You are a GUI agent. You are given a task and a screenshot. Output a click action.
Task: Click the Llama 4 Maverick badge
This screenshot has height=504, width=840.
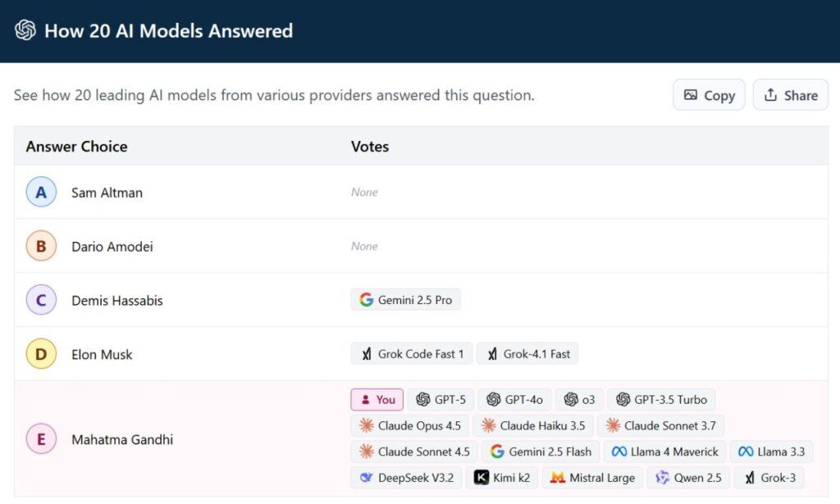point(664,452)
